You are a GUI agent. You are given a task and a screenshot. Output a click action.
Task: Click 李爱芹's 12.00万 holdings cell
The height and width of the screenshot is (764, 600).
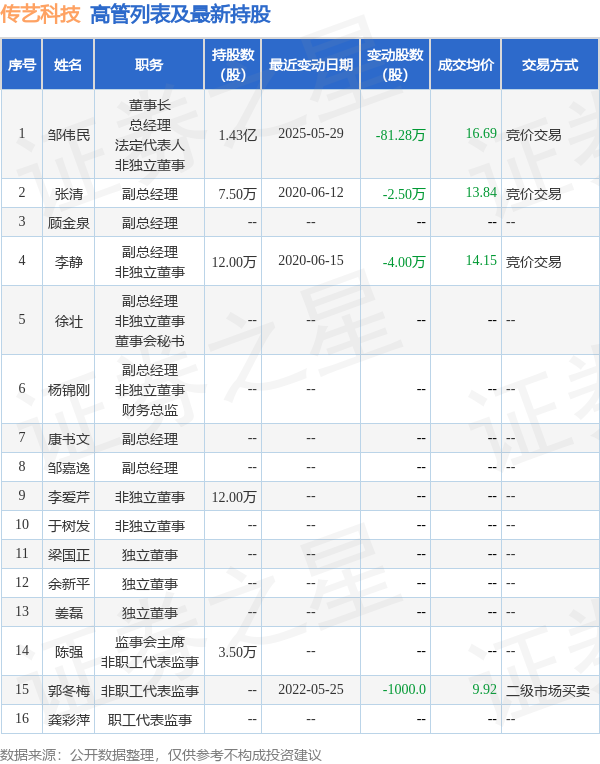234,497
